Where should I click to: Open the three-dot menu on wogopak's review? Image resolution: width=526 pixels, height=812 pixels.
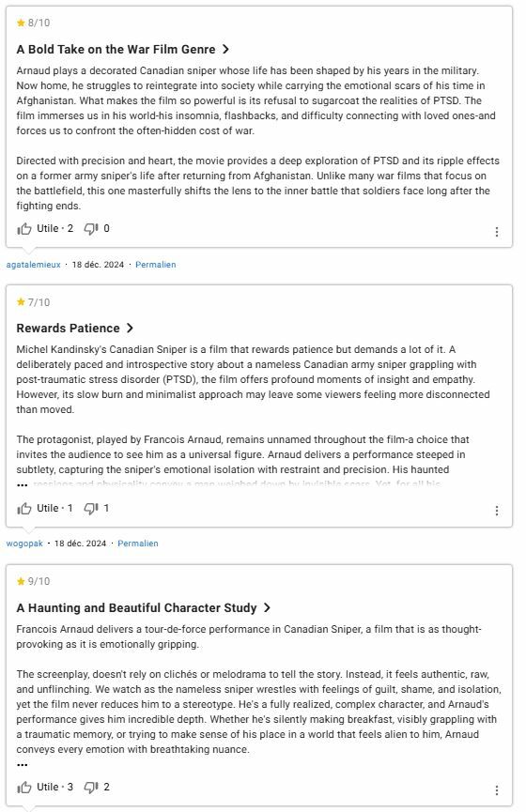pyautogui.click(x=497, y=511)
